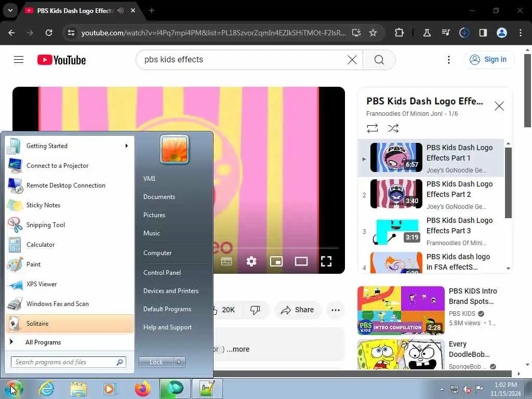Image resolution: width=532 pixels, height=399 pixels.
Task: Open Calculator from Start menu
Action: pos(70,244)
